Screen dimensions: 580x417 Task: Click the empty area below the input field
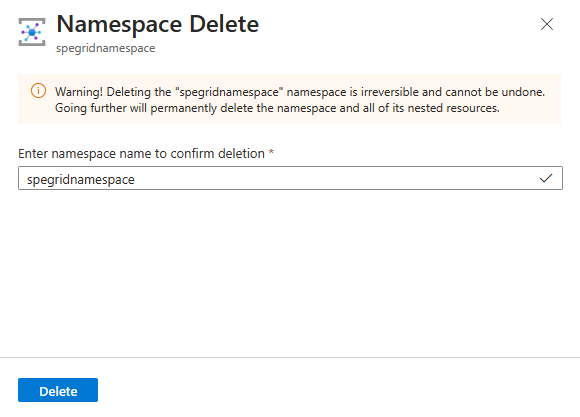tap(290, 273)
